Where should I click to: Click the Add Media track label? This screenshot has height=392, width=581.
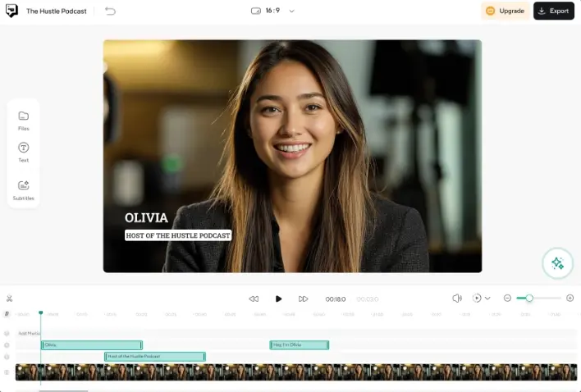(29, 333)
